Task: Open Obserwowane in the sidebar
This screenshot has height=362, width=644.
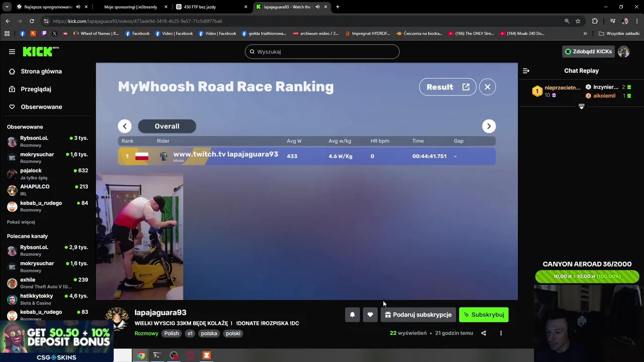Action: (x=41, y=107)
